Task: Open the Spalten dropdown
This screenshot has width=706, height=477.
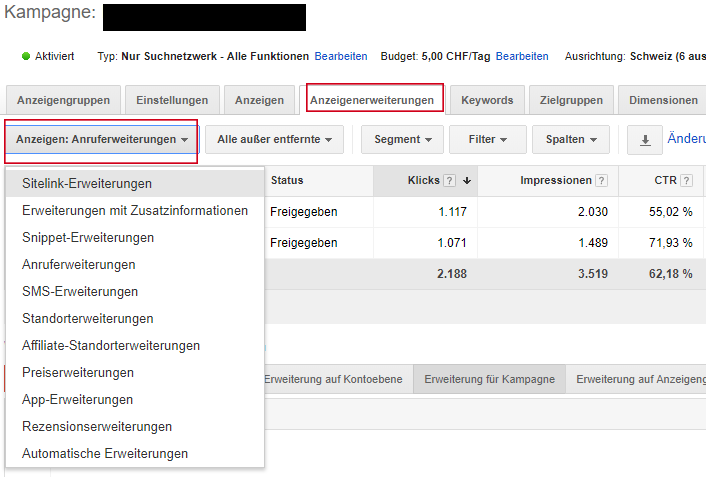Action: pyautogui.click(x=571, y=140)
